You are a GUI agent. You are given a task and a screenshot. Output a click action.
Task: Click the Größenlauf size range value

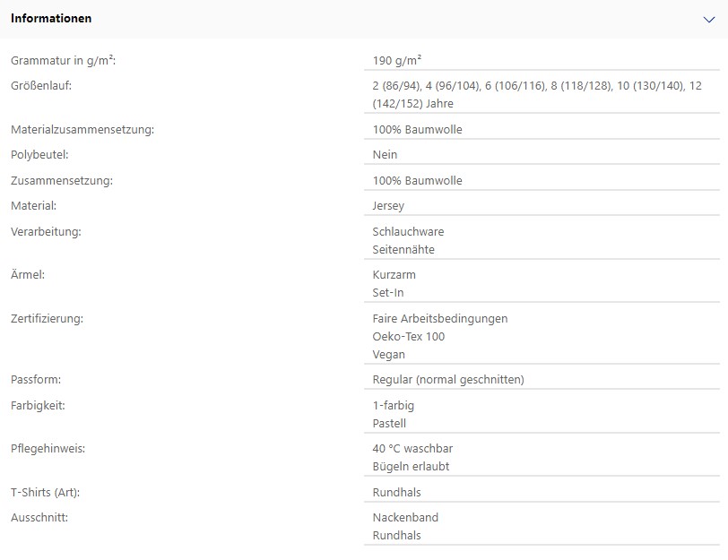click(537, 95)
